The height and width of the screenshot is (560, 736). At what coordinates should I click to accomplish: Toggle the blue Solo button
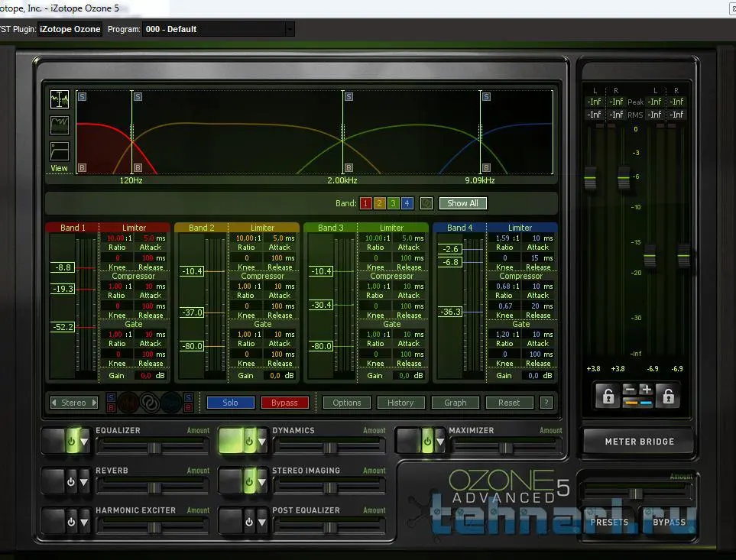tap(231, 403)
